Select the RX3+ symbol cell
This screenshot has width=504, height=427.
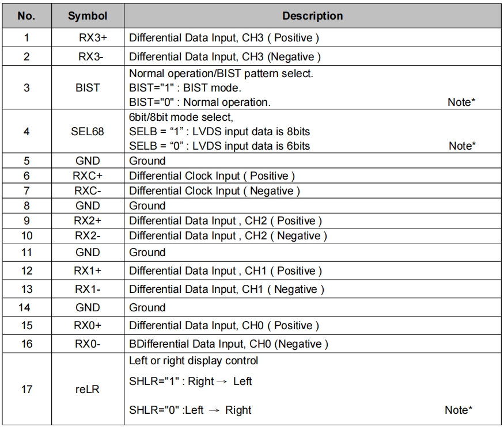[x=88, y=38]
